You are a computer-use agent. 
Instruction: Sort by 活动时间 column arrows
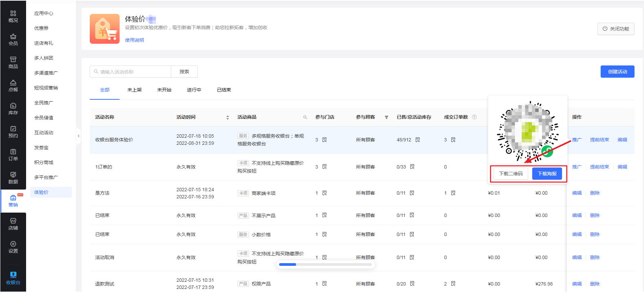pos(228,117)
